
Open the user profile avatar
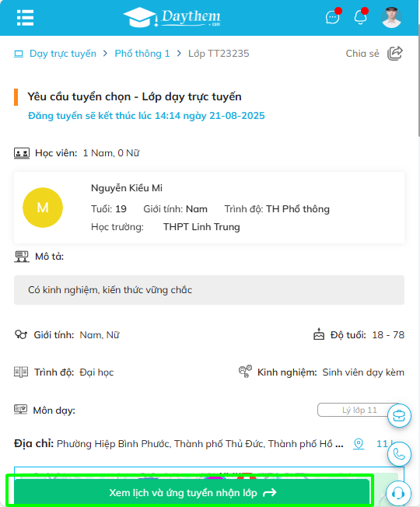click(391, 17)
